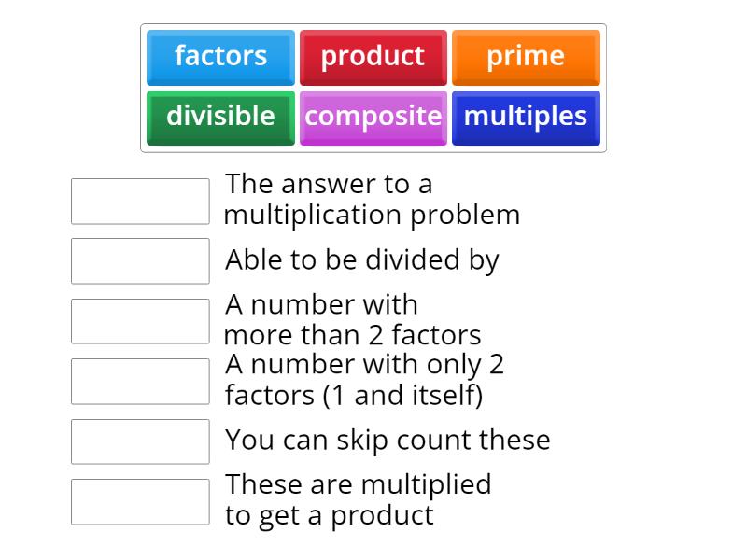Select the dark blue 'multiples' word tile
Screen dimensions: 747x560
point(526,117)
